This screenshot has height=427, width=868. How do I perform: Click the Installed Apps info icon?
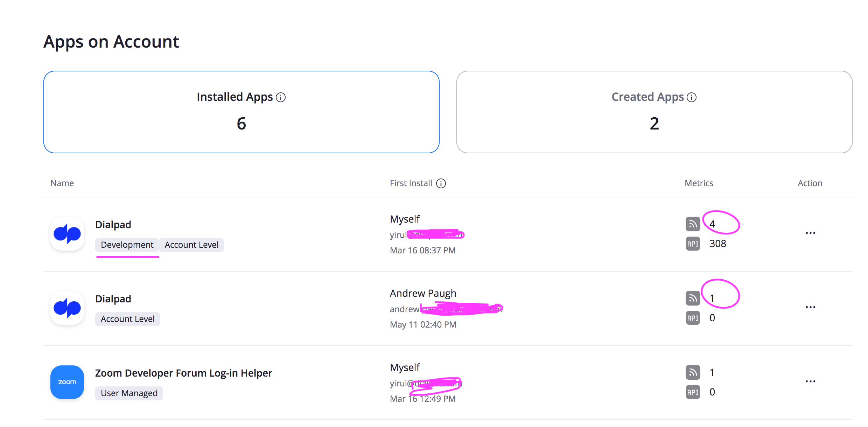coord(281,97)
